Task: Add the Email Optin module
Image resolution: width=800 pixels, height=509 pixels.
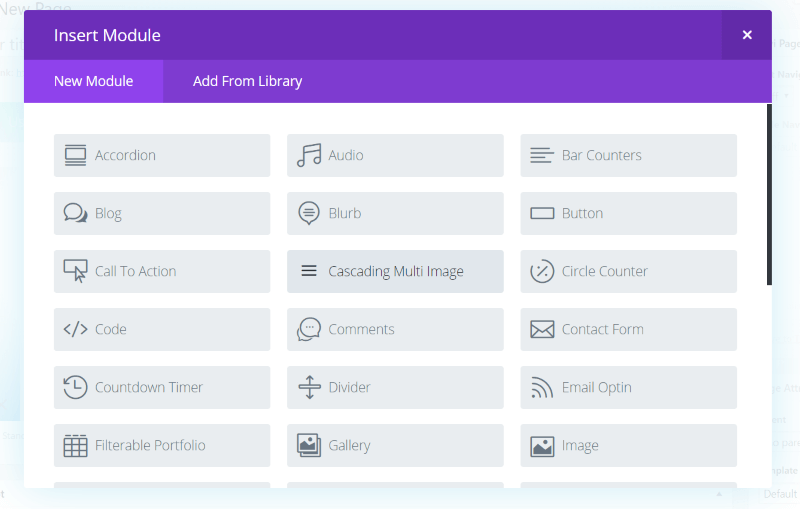Action: 629,387
